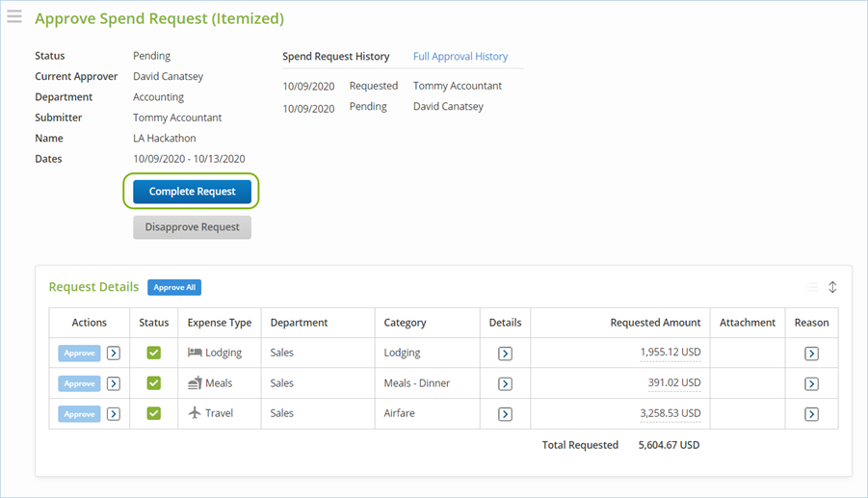Expand actions arrow beside Meals Approve button

114,383
